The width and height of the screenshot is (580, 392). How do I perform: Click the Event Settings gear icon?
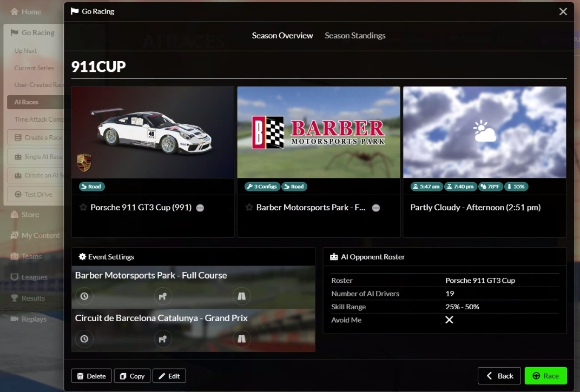pos(82,257)
